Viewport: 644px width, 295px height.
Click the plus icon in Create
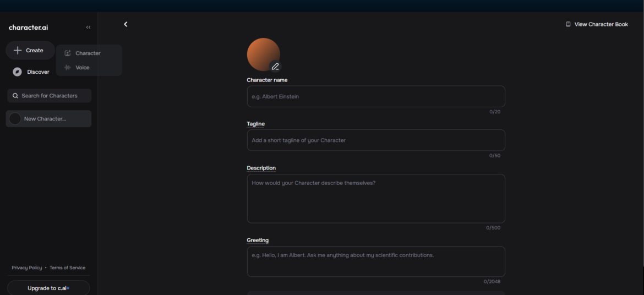17,51
